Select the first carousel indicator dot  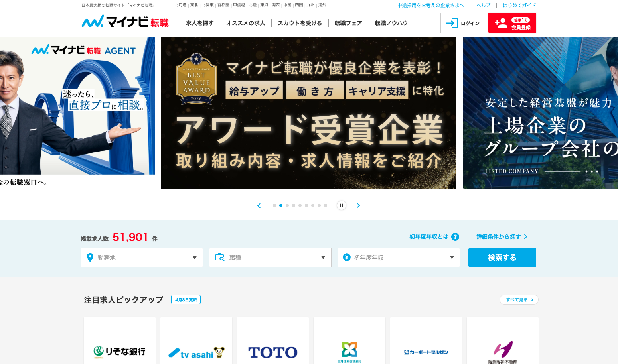tap(274, 205)
